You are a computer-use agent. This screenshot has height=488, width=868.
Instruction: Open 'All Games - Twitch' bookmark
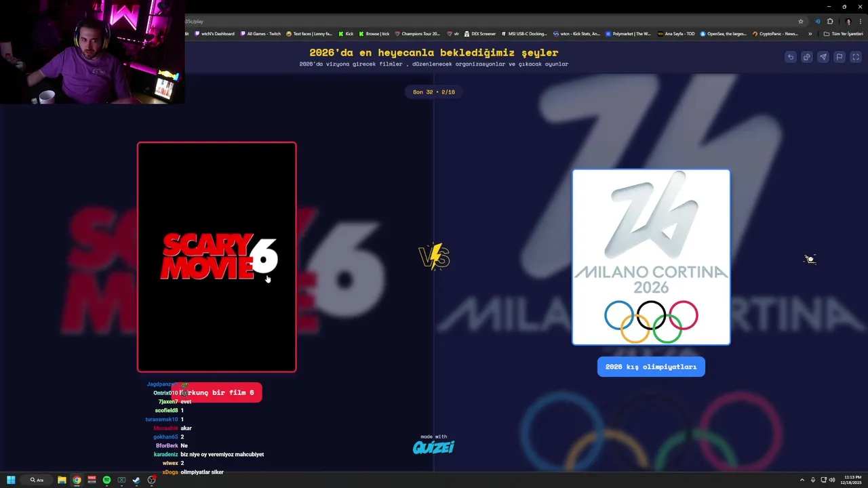260,33
